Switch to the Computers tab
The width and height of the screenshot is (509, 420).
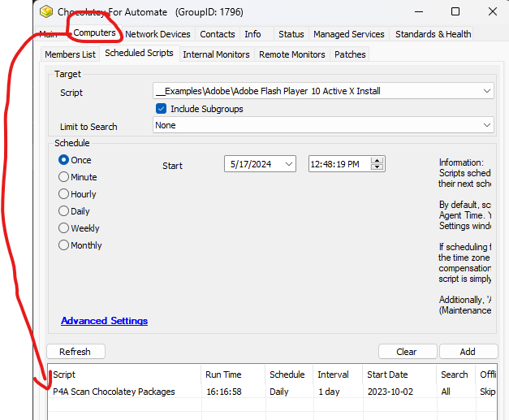pyautogui.click(x=94, y=32)
